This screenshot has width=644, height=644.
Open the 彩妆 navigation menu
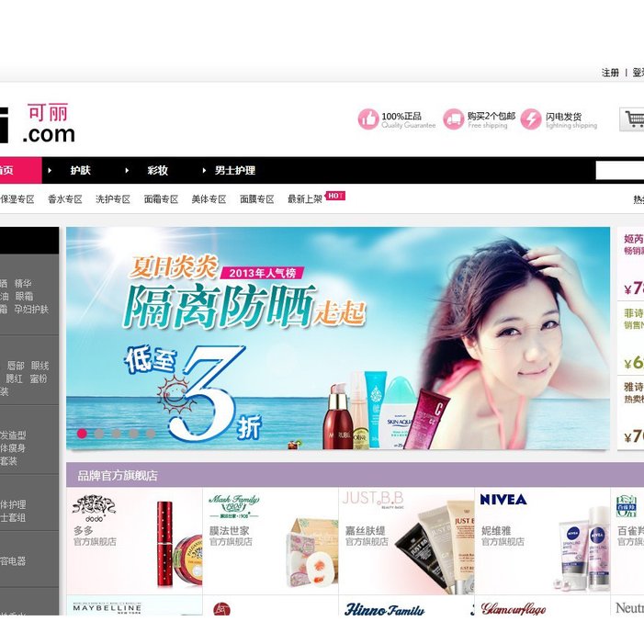click(x=158, y=170)
